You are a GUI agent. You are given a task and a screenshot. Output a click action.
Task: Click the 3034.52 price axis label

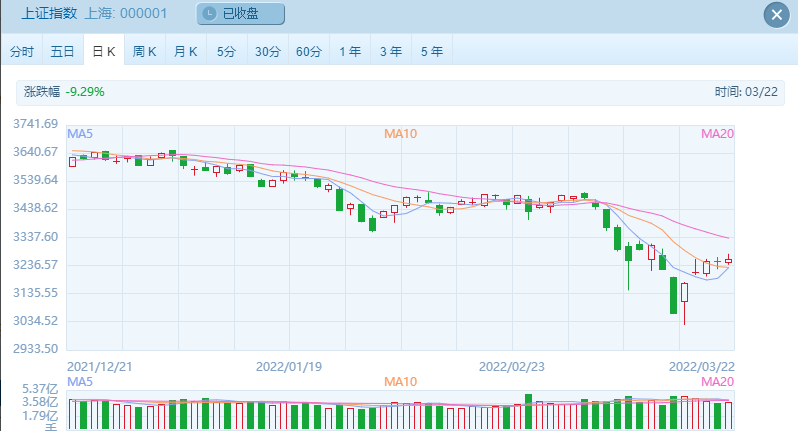click(x=36, y=321)
